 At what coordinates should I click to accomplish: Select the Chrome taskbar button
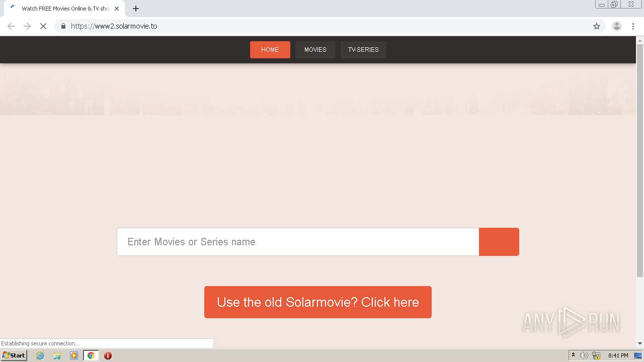click(x=91, y=355)
